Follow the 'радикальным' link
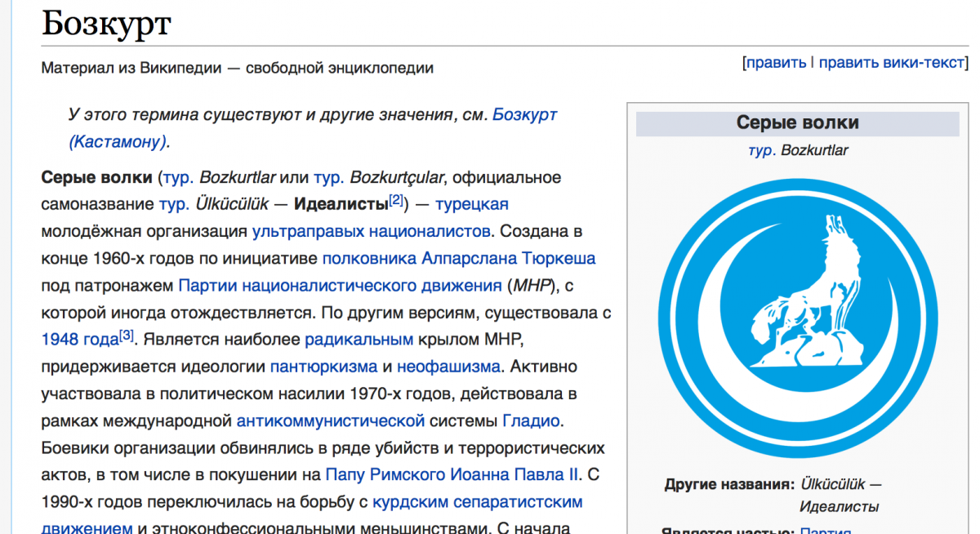The image size is (980, 534). 359,338
